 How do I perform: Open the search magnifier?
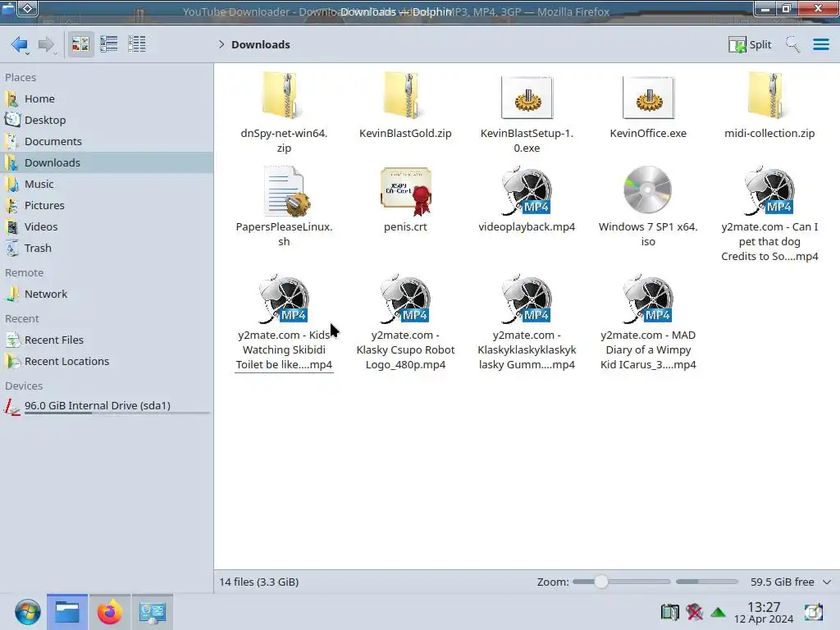(x=792, y=44)
